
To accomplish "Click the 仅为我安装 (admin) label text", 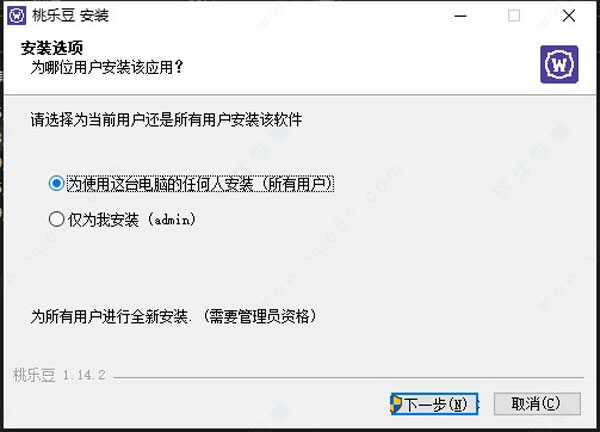I will coord(132,220).
